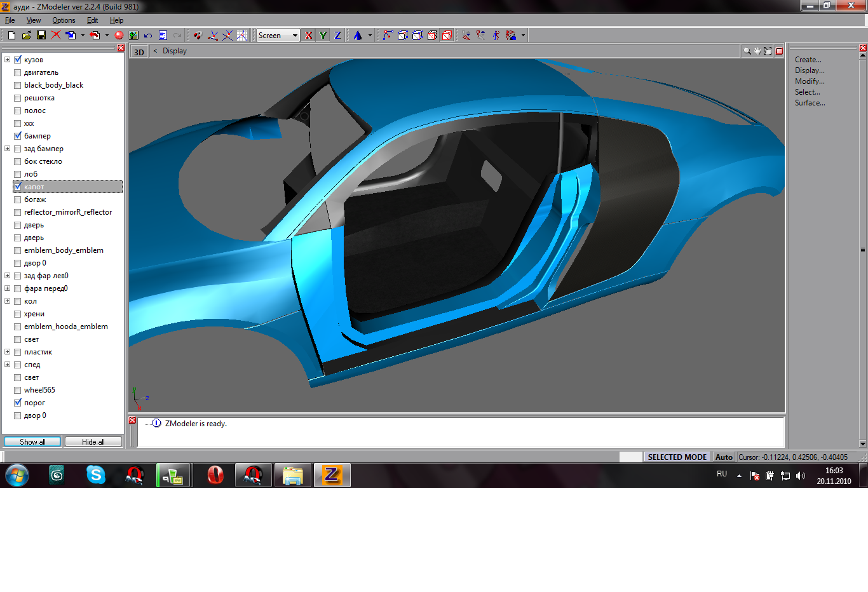Open the File menu
Viewport: 868px width, 592px height.
[x=10, y=20]
